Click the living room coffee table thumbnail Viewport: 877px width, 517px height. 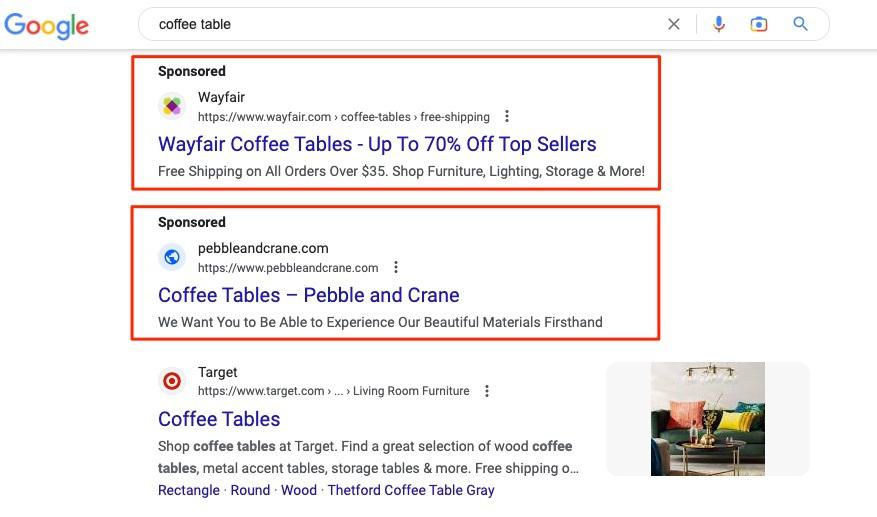coord(707,419)
